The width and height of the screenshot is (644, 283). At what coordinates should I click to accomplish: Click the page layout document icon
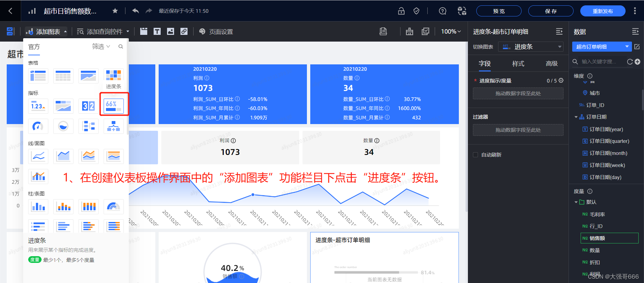tap(383, 32)
